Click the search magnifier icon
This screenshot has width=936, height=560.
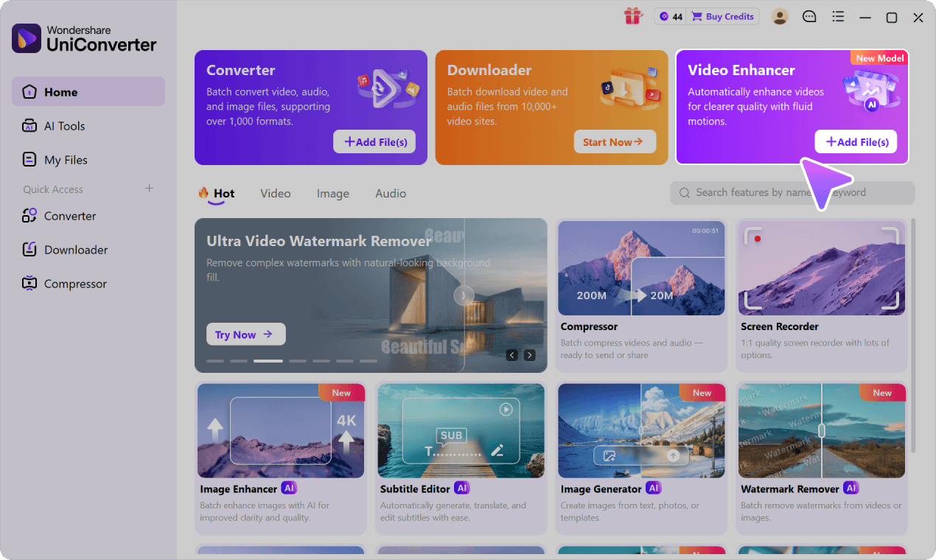[x=685, y=193]
